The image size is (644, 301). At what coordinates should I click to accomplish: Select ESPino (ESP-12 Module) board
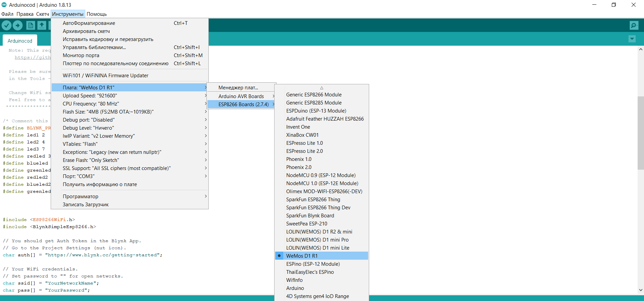pyautogui.click(x=321, y=264)
